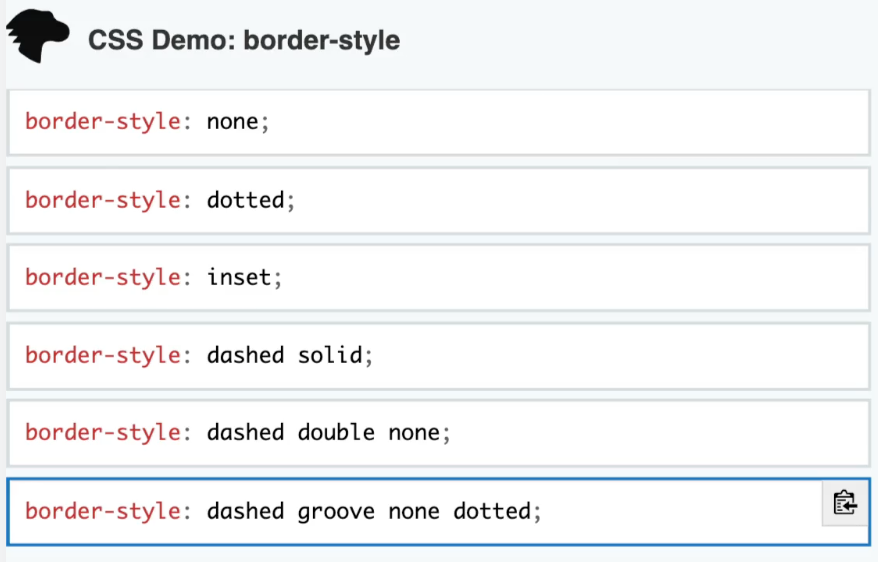Choose the 'dashed double none' example
The image size is (878, 562).
click(x=438, y=433)
